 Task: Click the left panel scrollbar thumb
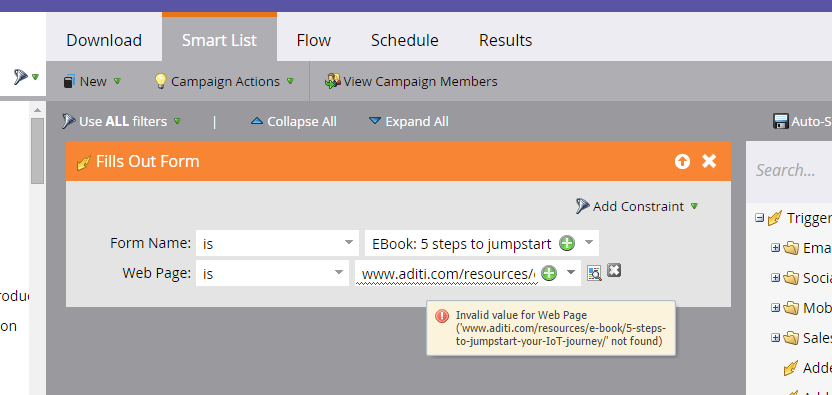[x=37, y=151]
